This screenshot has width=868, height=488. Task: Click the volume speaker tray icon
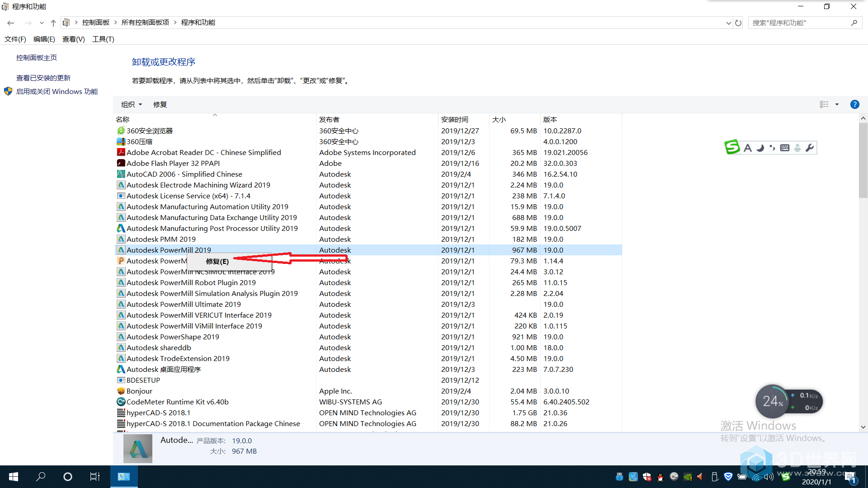point(769,477)
